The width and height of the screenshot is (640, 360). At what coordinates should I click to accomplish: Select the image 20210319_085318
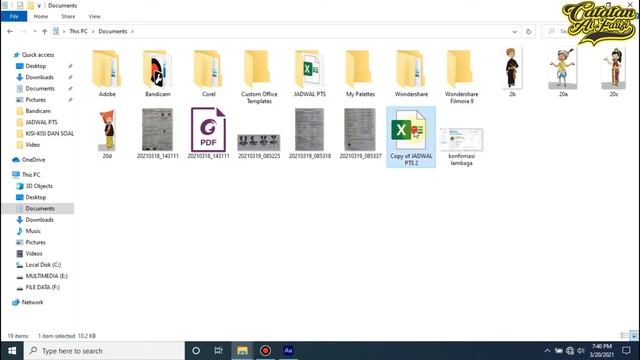pyautogui.click(x=309, y=133)
